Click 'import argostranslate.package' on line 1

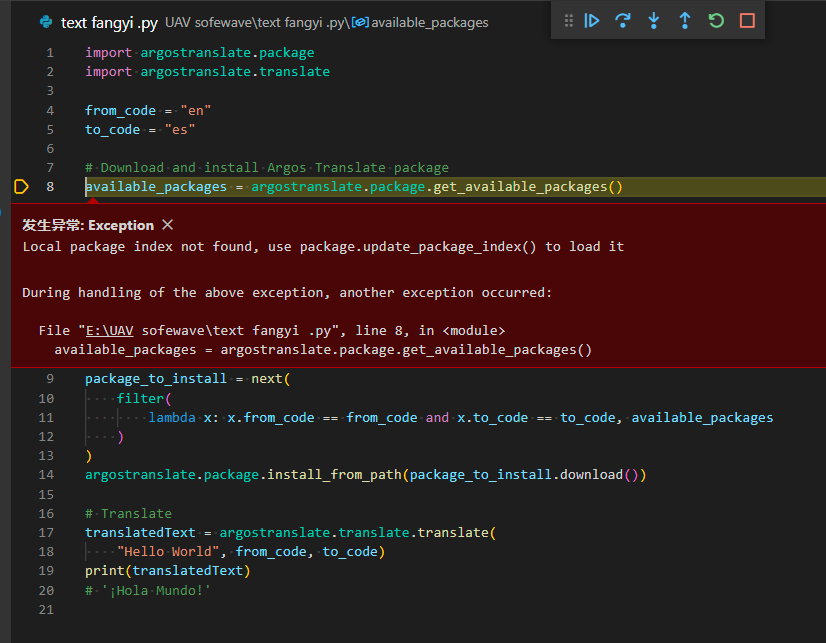[200, 53]
